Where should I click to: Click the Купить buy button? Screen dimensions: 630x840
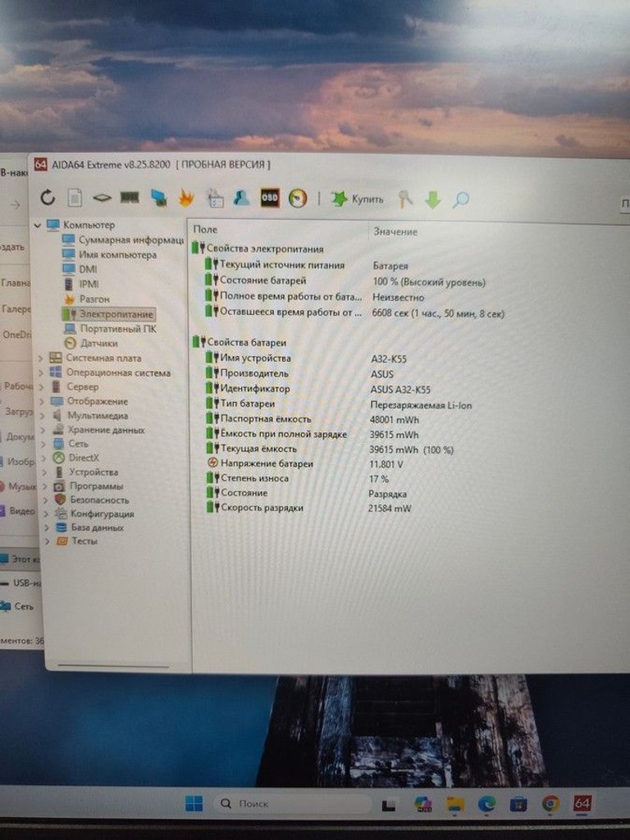pyautogui.click(x=358, y=199)
